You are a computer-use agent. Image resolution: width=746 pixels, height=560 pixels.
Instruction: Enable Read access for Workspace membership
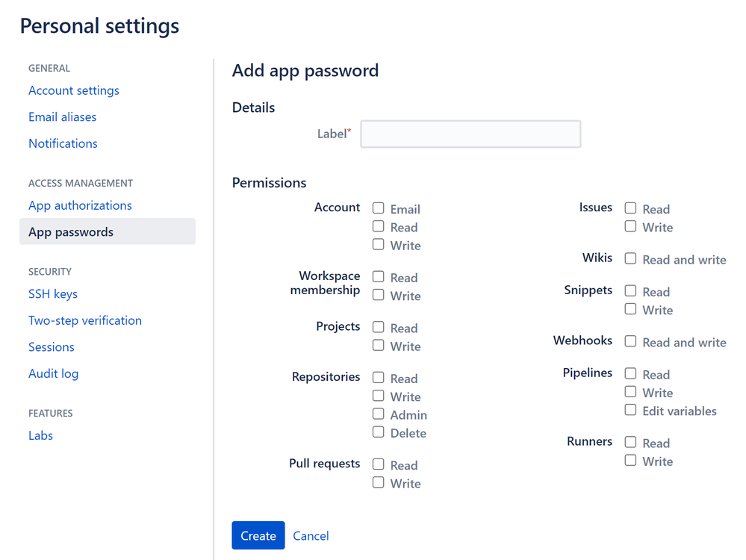378,277
